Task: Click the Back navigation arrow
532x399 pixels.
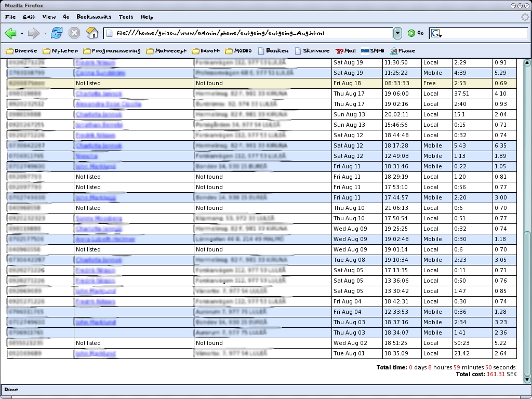Action: [x=10, y=33]
